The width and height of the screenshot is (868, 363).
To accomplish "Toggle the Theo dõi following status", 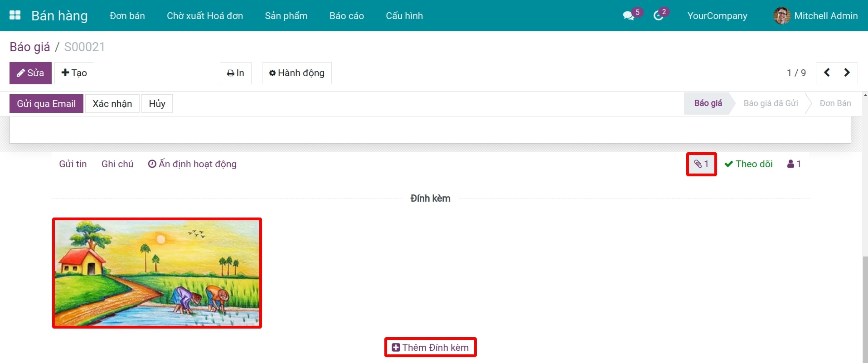I will point(749,164).
